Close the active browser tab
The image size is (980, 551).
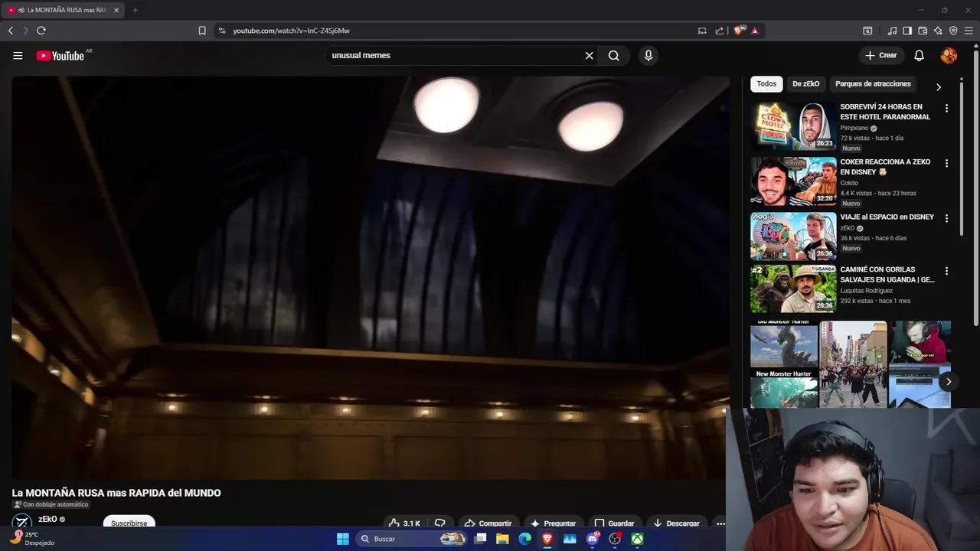[116, 10]
